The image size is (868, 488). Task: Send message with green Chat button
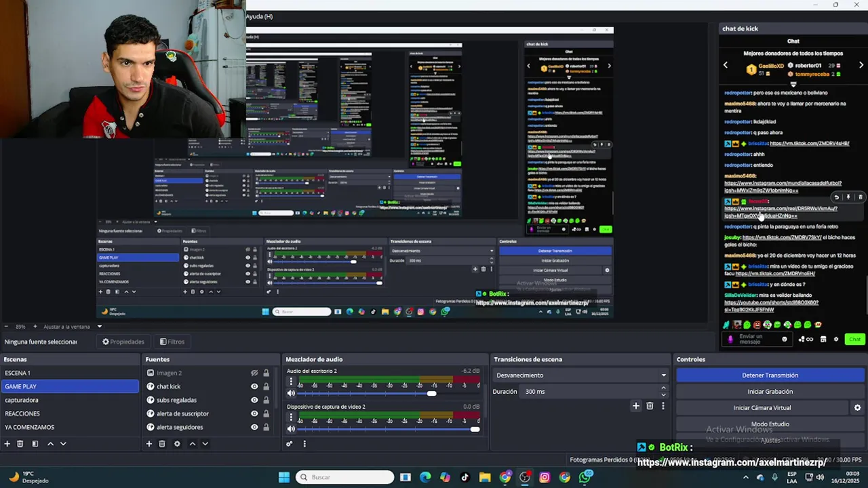pyautogui.click(x=854, y=340)
